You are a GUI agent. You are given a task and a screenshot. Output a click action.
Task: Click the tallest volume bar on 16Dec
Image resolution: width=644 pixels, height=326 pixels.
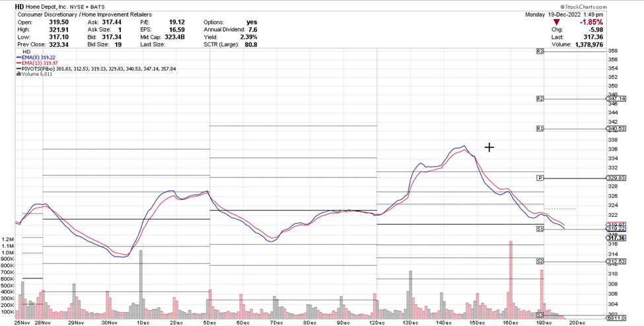(511, 280)
